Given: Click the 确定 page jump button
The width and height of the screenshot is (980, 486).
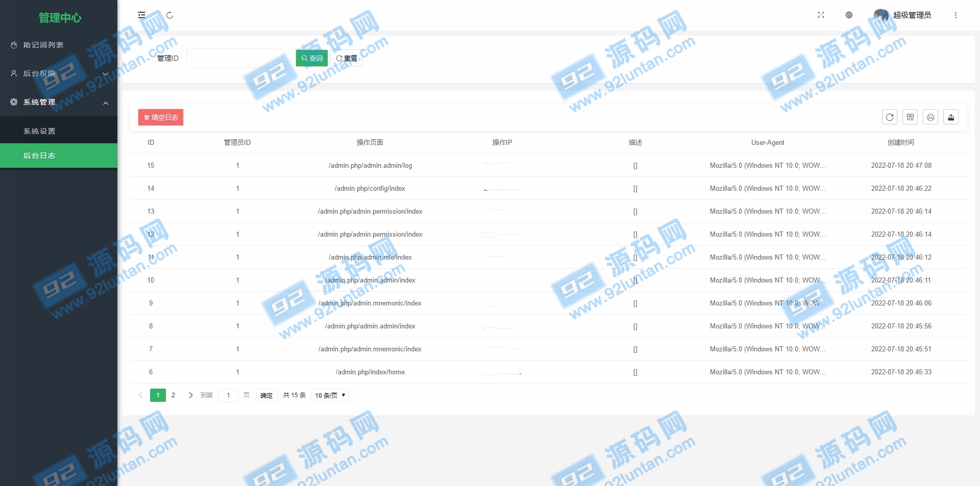Looking at the screenshot, I should [x=266, y=395].
